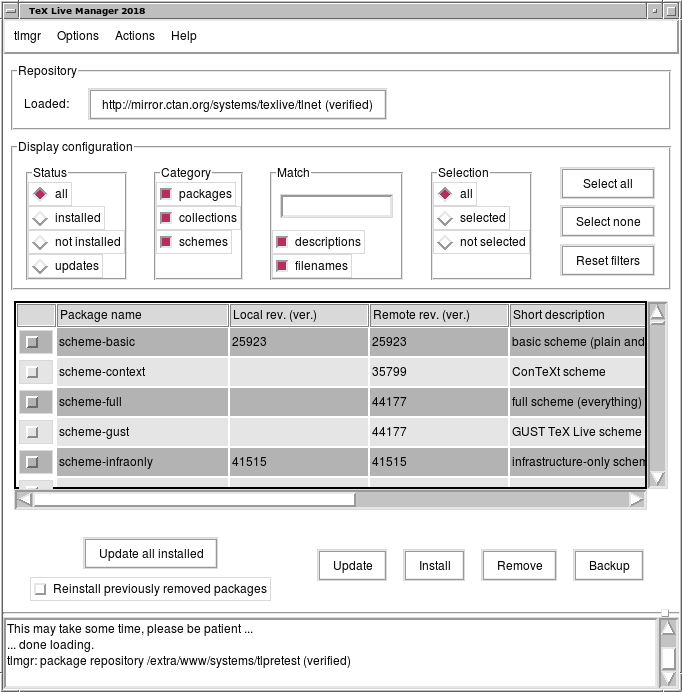
Task: Uncheck the 'descriptions' match checkbox
Action: tap(282, 242)
